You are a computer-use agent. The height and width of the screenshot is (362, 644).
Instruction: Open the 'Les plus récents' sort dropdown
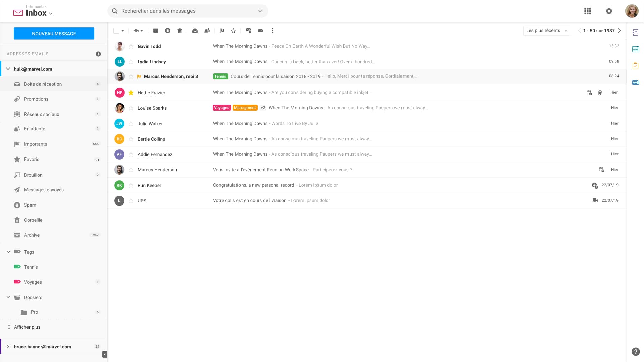547,30
